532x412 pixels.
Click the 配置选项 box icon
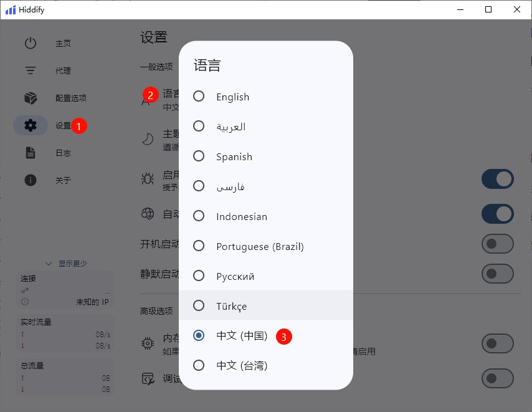point(31,98)
